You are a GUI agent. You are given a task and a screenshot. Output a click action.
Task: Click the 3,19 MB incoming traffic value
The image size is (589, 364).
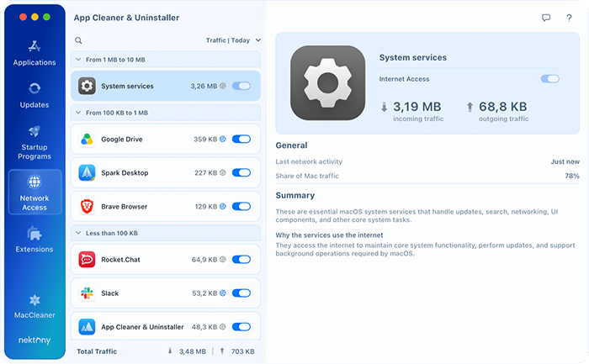417,107
